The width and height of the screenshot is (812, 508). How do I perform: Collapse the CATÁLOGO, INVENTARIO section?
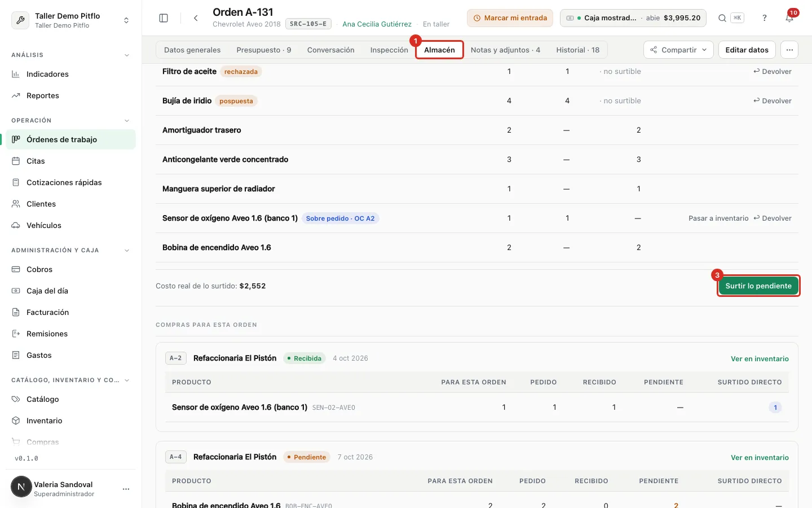pyautogui.click(x=127, y=380)
